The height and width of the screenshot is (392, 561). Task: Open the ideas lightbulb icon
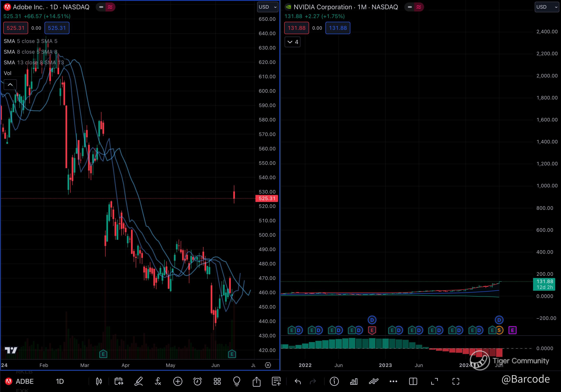tap(237, 381)
